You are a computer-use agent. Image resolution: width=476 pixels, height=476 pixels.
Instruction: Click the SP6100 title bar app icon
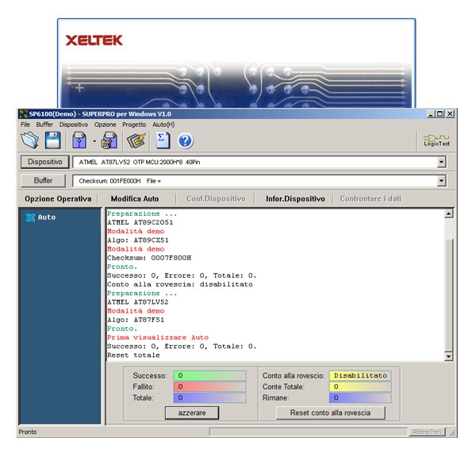[23, 114]
